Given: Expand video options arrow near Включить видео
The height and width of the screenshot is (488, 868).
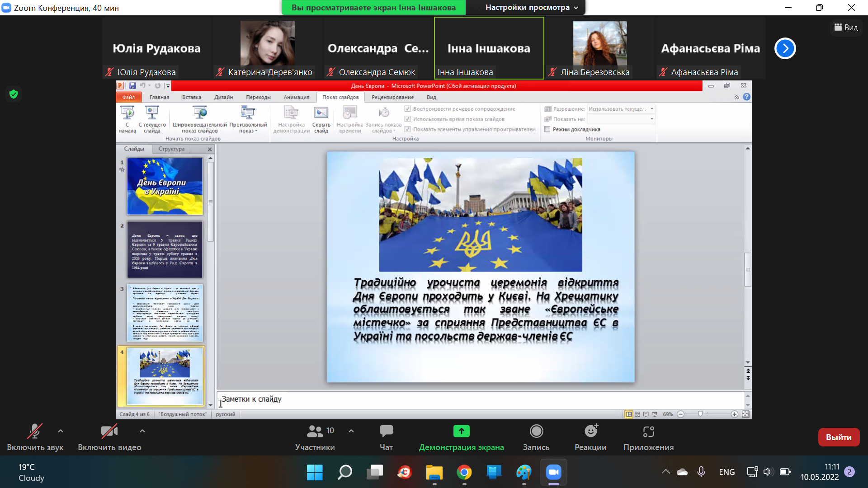Looking at the screenshot, I should 142,431.
